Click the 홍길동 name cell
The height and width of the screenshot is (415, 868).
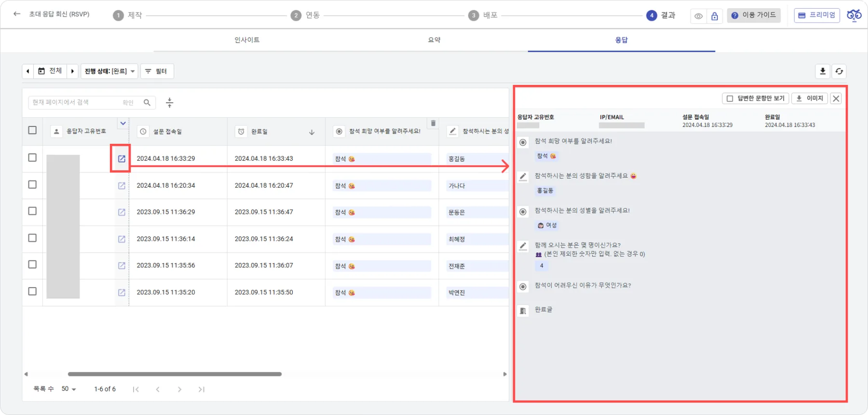pos(477,159)
